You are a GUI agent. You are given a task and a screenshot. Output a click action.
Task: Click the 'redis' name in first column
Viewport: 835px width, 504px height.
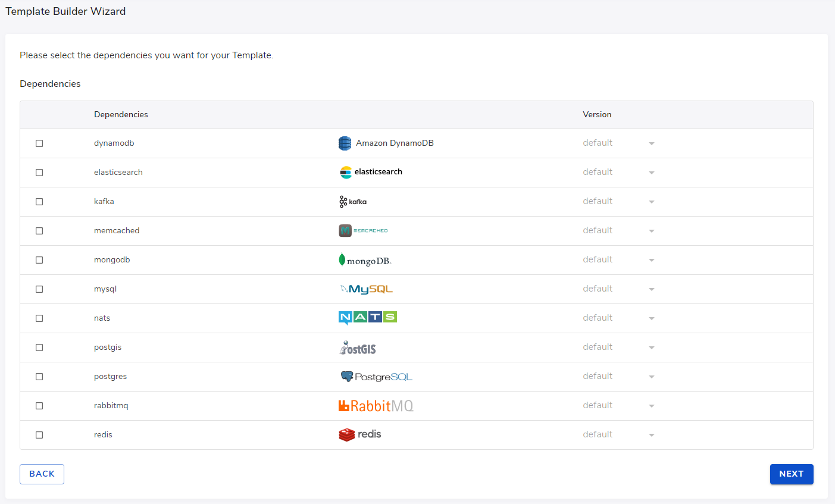(103, 435)
